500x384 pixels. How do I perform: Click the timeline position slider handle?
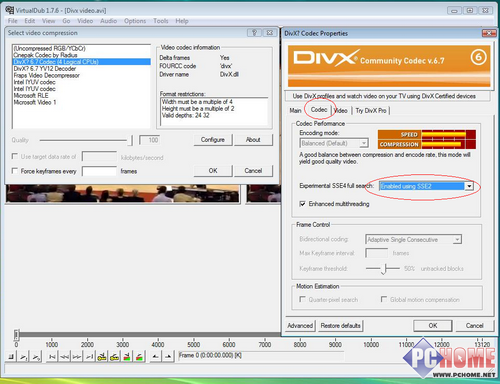point(16,334)
